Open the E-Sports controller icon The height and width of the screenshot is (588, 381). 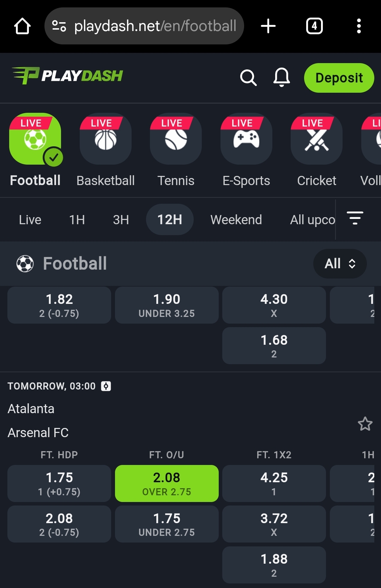pyautogui.click(x=246, y=139)
